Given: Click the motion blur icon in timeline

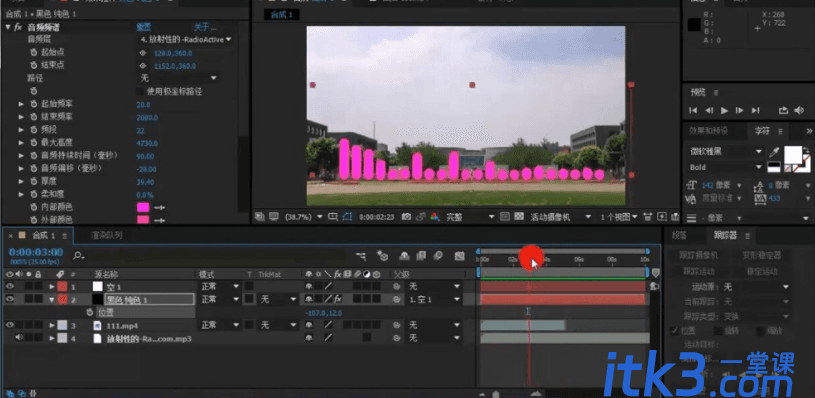Looking at the screenshot, I should coord(438,256).
